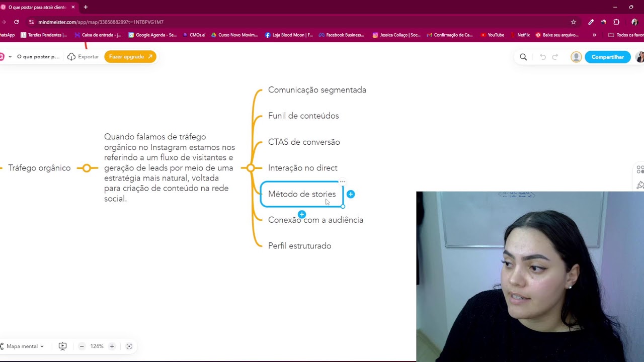
Task: Click the Exportar cloud button
Action: 83,57
